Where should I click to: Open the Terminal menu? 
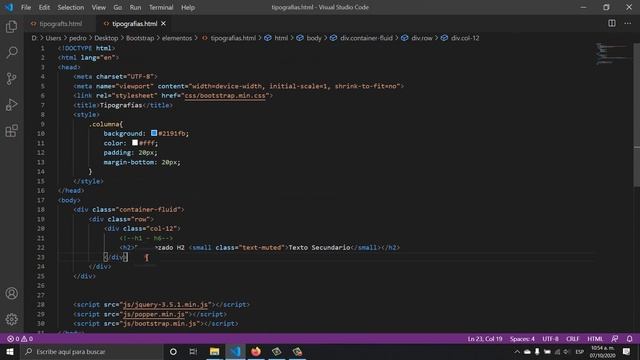[161, 7]
